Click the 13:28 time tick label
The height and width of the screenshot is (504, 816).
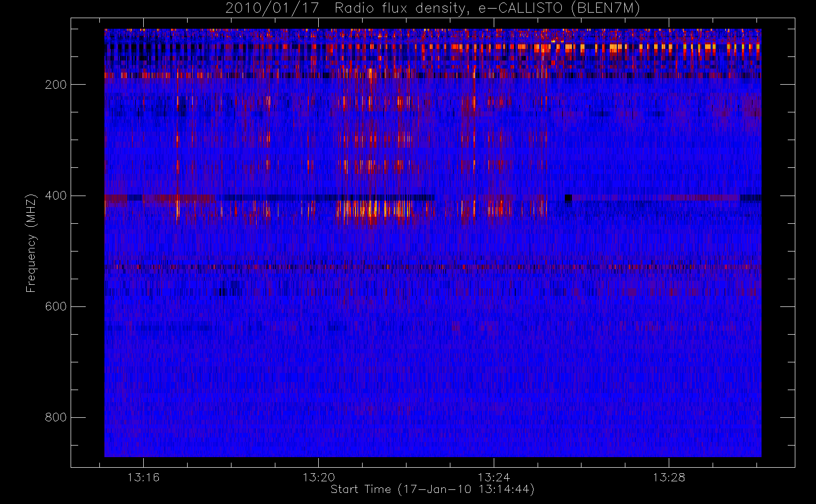(x=669, y=477)
